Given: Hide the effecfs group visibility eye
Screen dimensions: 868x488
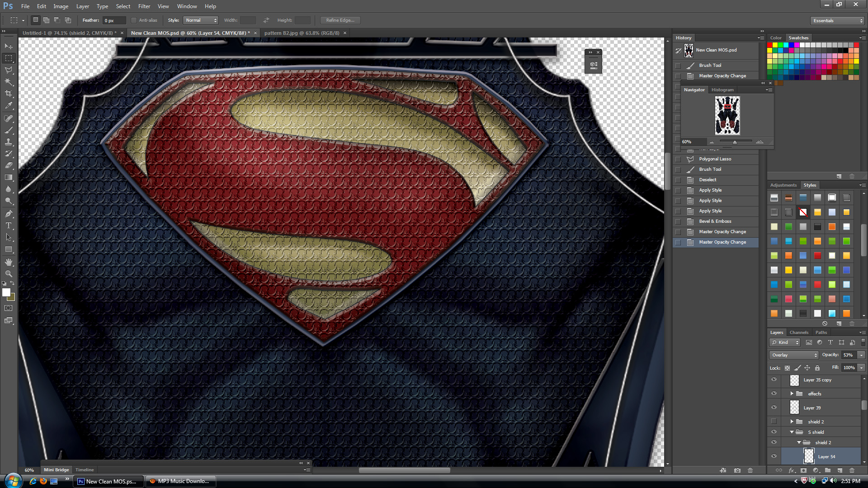Looking at the screenshot, I should point(774,394).
